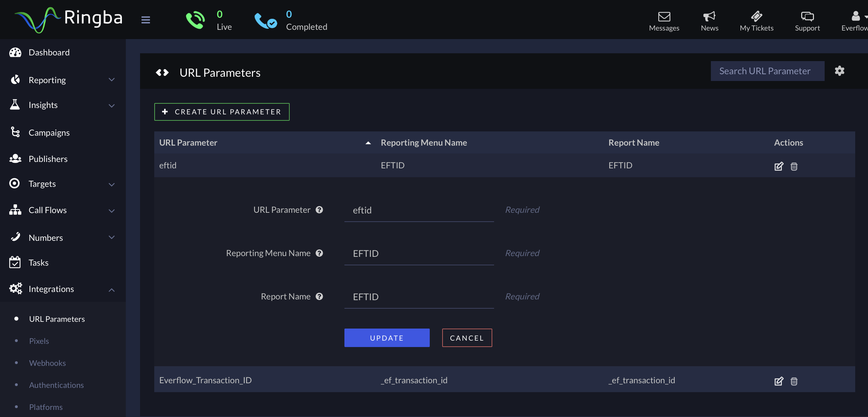Expand the Insights menu chevron
The width and height of the screenshot is (868, 417).
112,105
